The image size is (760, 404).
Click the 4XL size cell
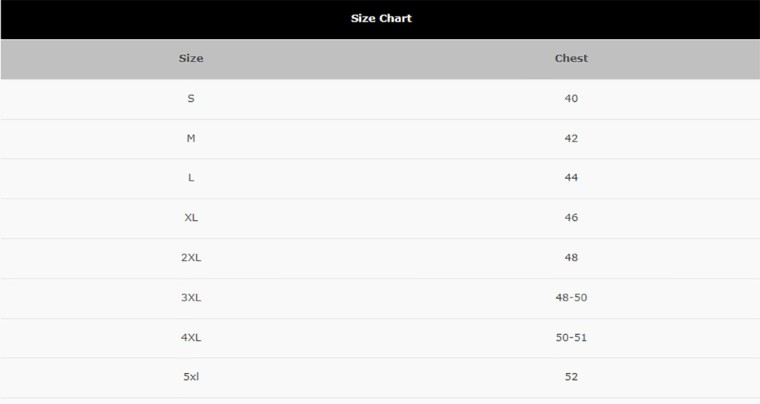(x=191, y=338)
